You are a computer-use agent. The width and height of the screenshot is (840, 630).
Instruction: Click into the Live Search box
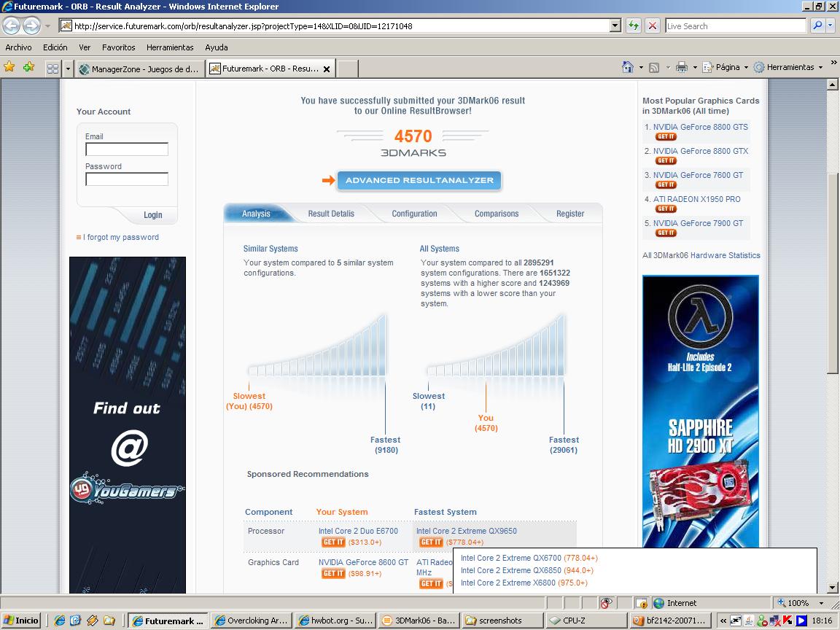click(x=736, y=26)
